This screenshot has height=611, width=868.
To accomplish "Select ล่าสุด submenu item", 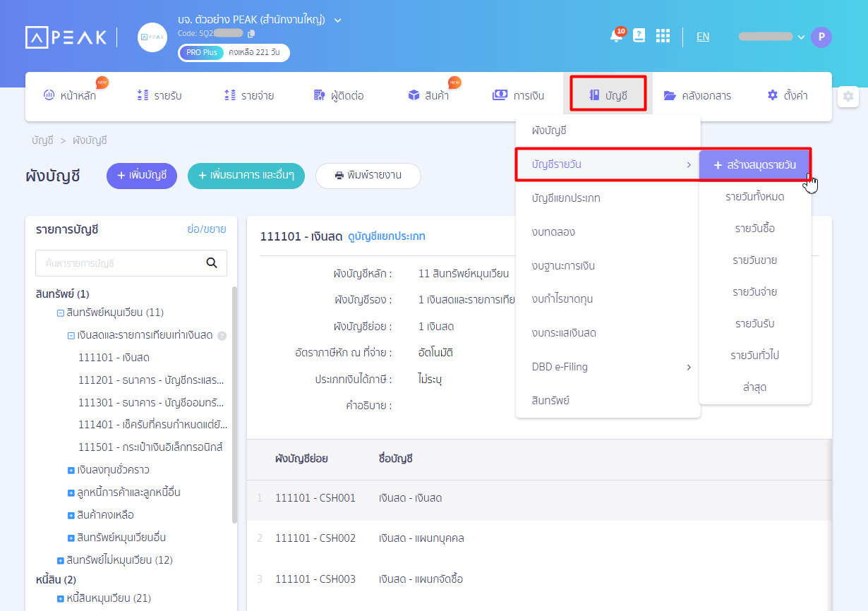I will [755, 387].
